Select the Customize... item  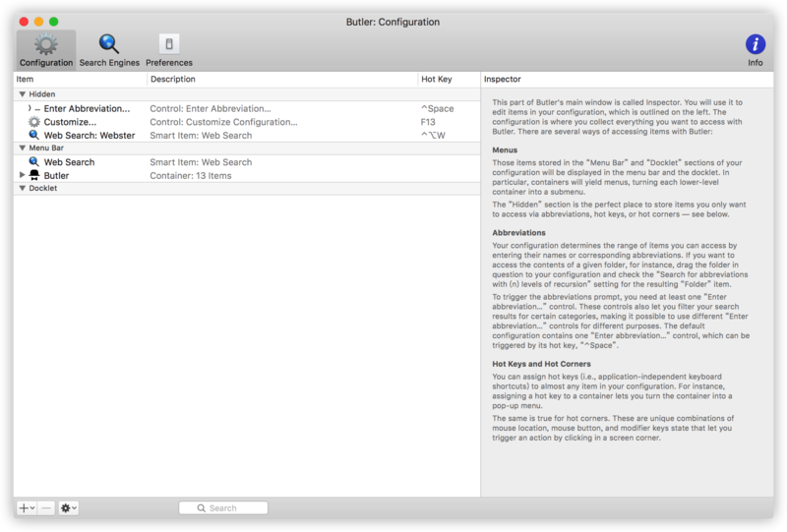[x=247, y=122]
